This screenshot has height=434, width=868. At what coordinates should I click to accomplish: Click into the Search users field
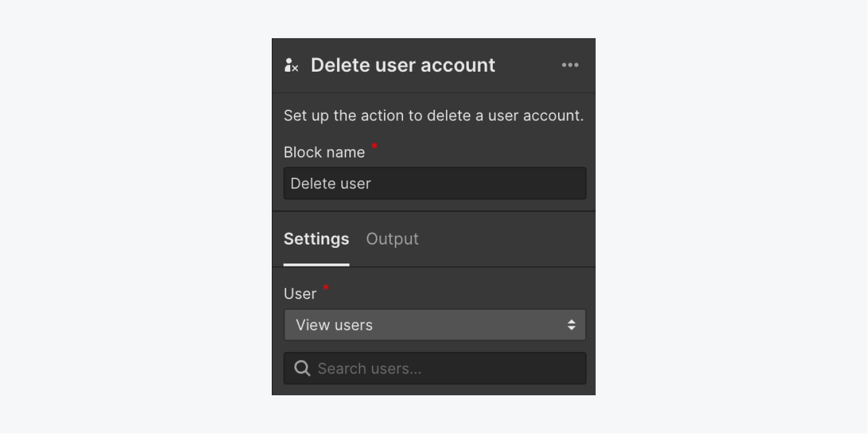pos(435,368)
